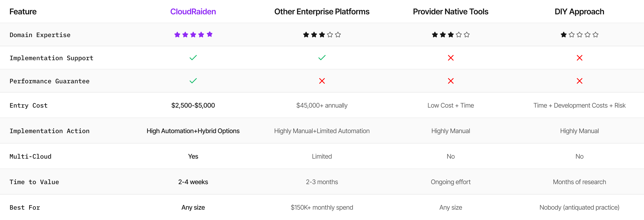The width and height of the screenshot is (644, 220).
Task: Click Other Enterprise Platforms' Performance Guarantee red cross
Action: 322,81
